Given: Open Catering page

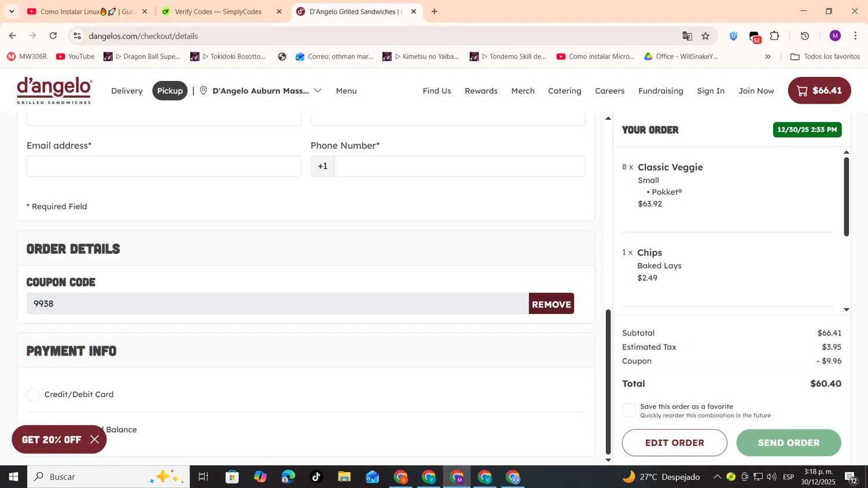Looking at the screenshot, I should [x=565, y=91].
